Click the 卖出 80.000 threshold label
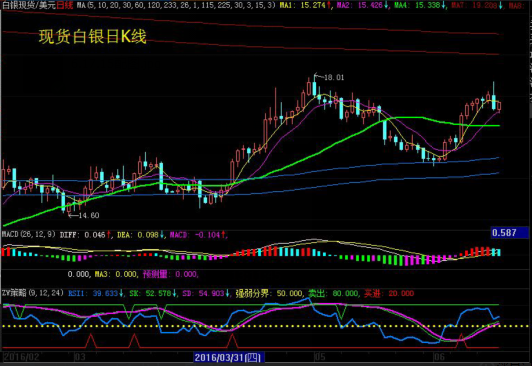The width and height of the screenshot is (532, 366). [x=334, y=293]
